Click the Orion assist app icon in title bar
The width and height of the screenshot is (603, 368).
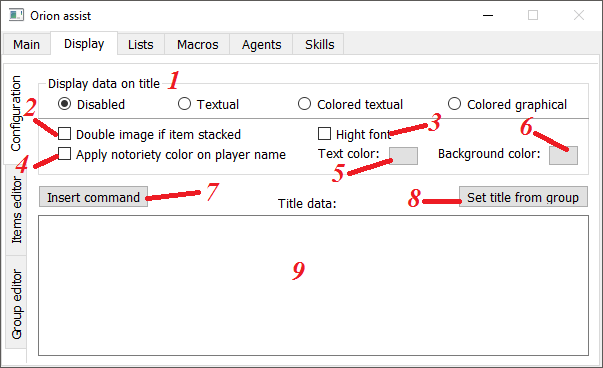coord(16,16)
